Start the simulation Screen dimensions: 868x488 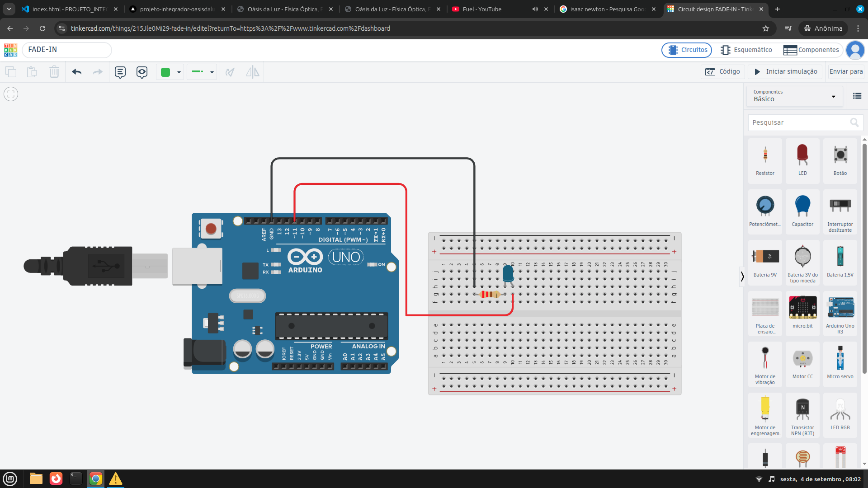(x=785, y=71)
